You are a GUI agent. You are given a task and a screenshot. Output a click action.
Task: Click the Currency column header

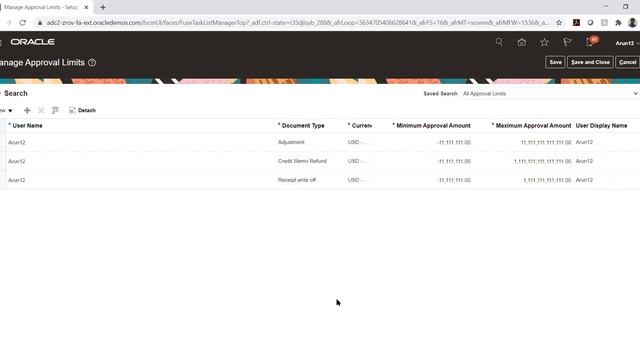pyautogui.click(x=361, y=125)
